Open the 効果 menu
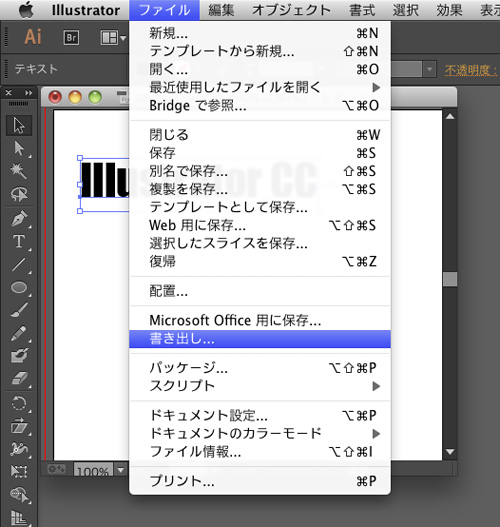500x527 pixels. pyautogui.click(x=449, y=10)
